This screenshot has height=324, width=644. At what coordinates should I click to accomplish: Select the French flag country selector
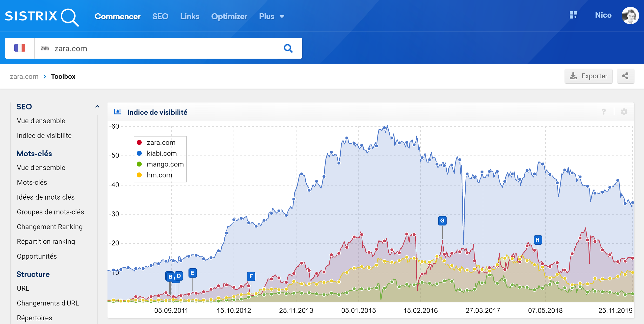(x=20, y=48)
